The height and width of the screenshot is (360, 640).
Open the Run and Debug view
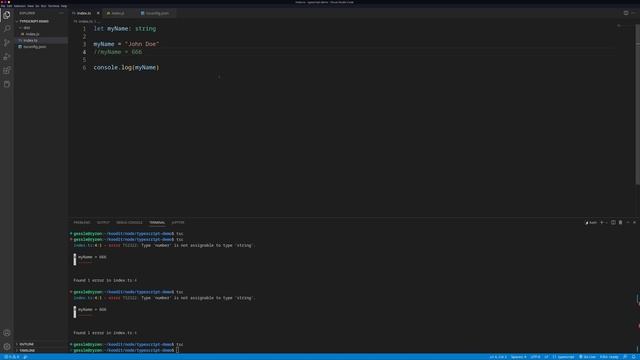click(x=7, y=56)
